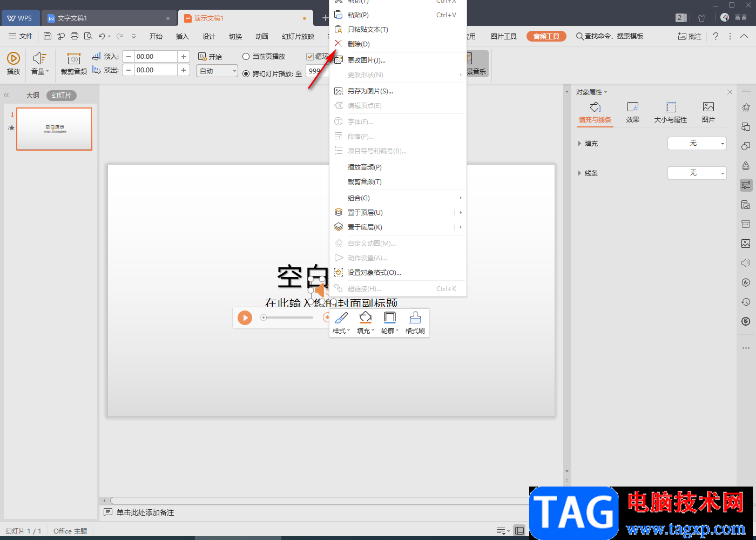Expand Send to Back (置于底层) submenu

pos(460,227)
